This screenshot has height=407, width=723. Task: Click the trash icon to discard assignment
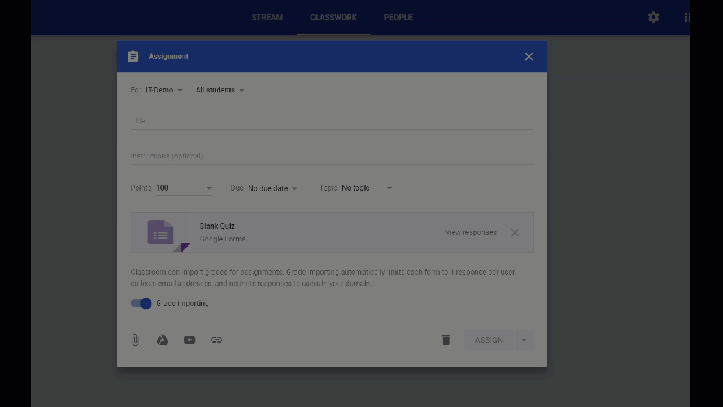(x=446, y=340)
